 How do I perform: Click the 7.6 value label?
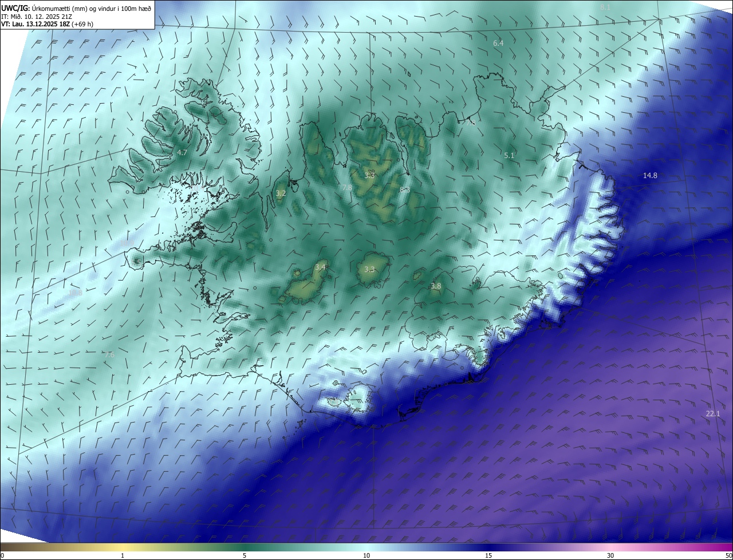(109, 355)
